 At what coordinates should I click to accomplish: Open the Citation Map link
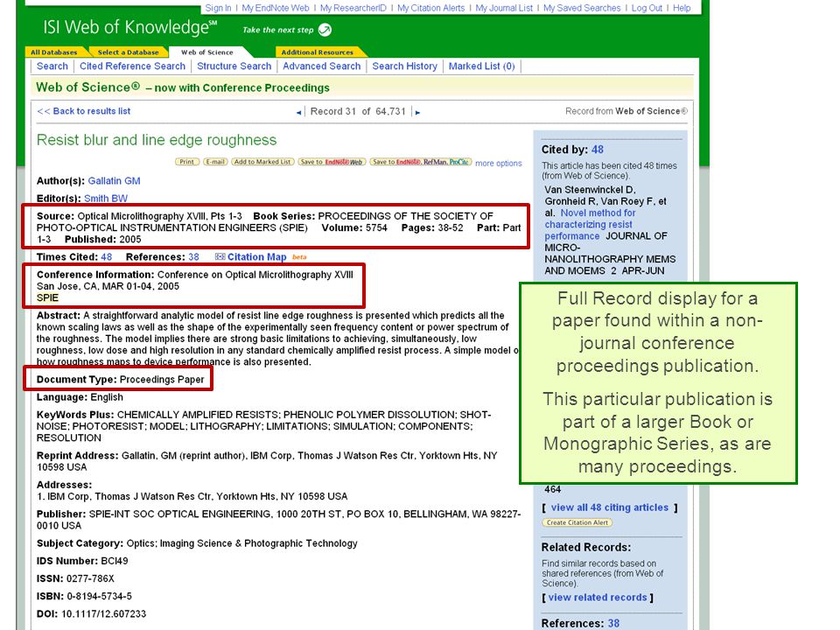point(256,257)
